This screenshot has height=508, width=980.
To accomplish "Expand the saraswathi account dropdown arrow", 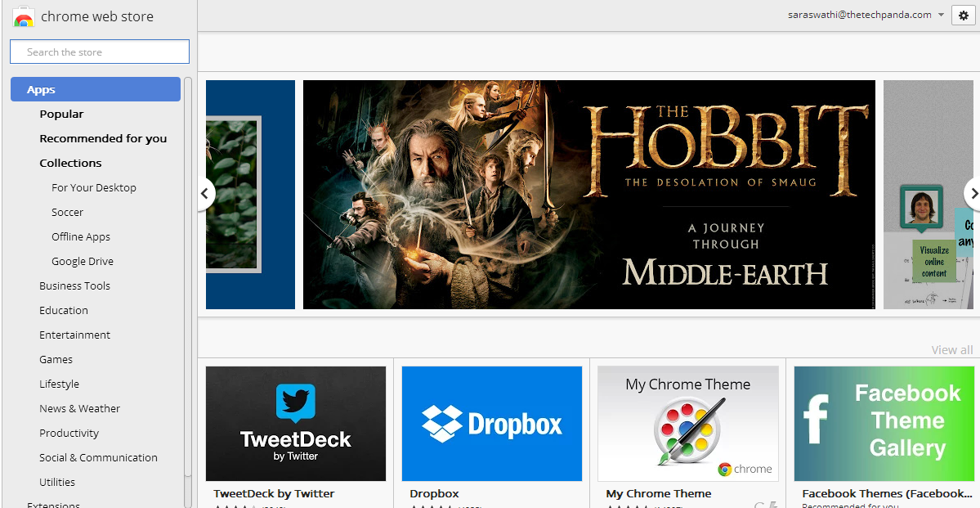I will pyautogui.click(x=942, y=15).
